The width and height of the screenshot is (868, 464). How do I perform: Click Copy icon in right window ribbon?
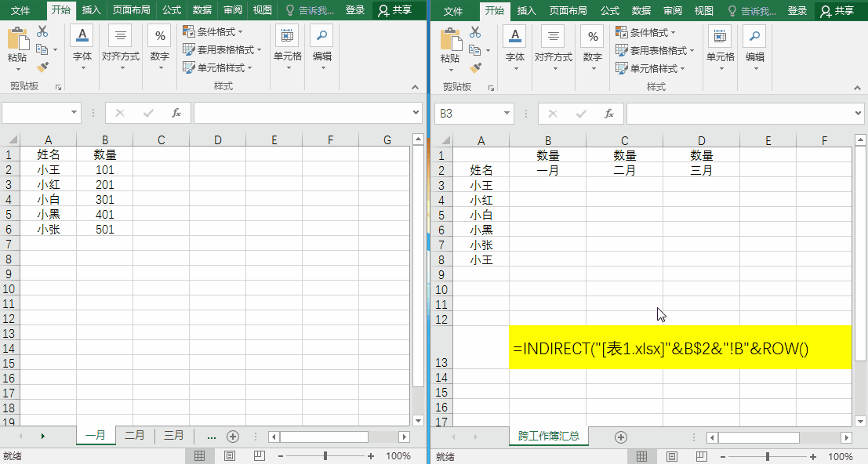[475, 50]
